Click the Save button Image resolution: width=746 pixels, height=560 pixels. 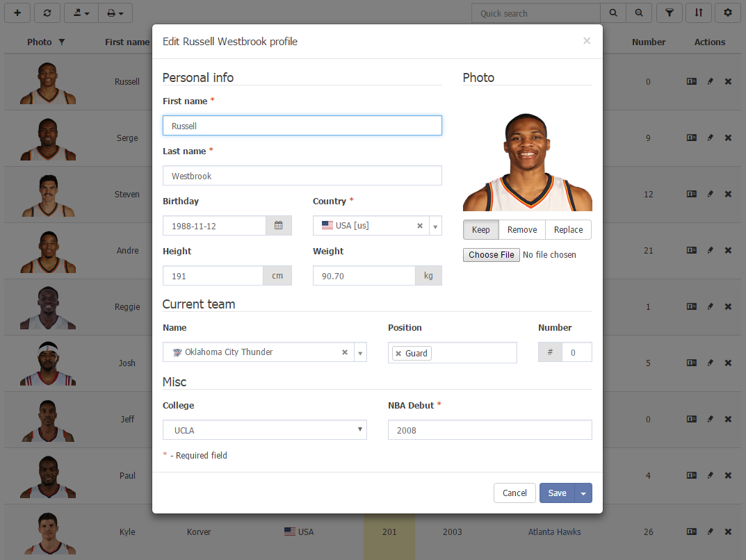[x=557, y=493]
